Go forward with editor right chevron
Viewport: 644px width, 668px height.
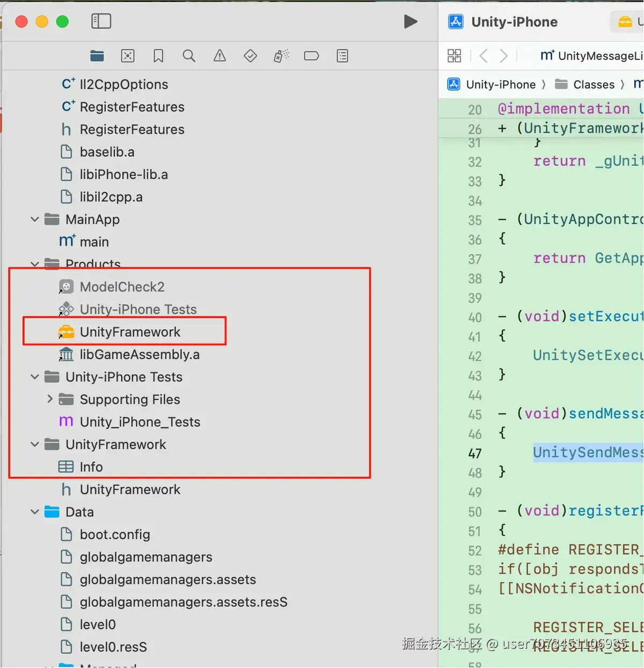(503, 56)
